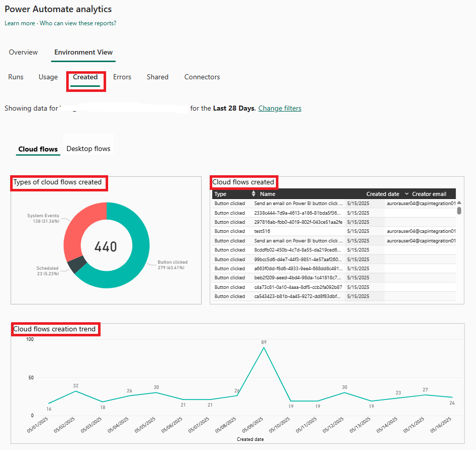Switch to Desktop flows view
This screenshot has height=450, width=476.
[88, 148]
